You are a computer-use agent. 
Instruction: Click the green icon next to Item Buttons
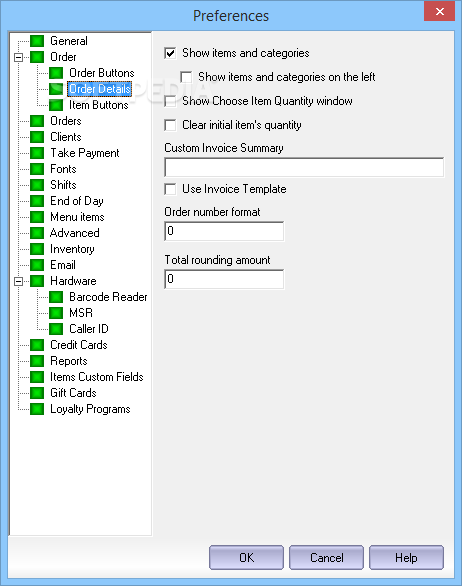pyautogui.click(x=56, y=105)
